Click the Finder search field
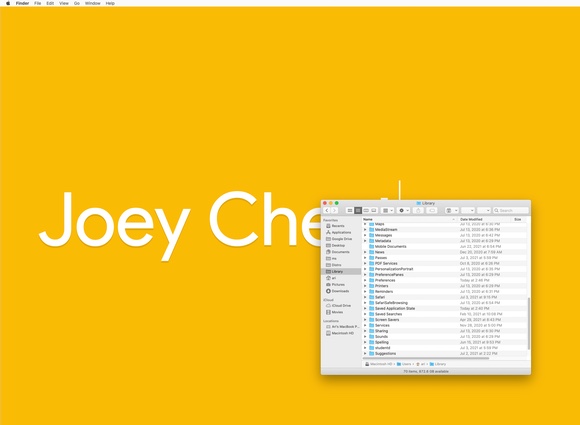This screenshot has width=580, height=425. (511, 210)
